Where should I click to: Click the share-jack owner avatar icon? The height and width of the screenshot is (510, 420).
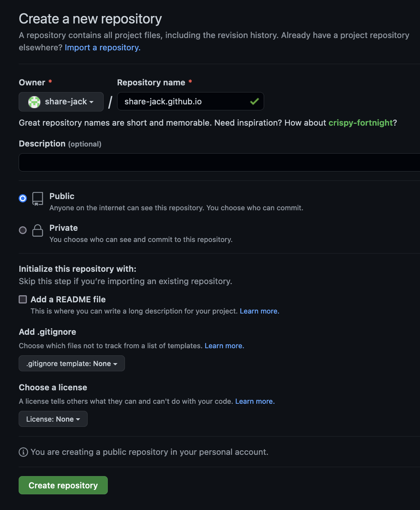(34, 102)
